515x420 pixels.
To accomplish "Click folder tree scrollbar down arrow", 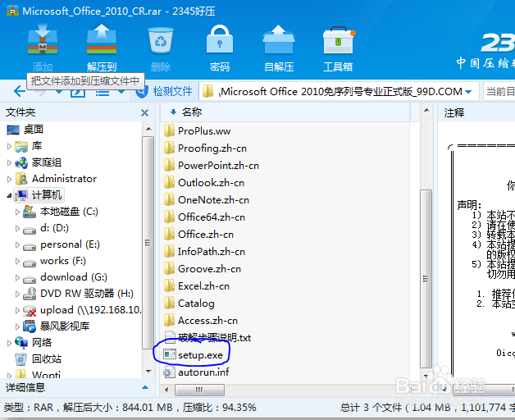I will [x=148, y=372].
